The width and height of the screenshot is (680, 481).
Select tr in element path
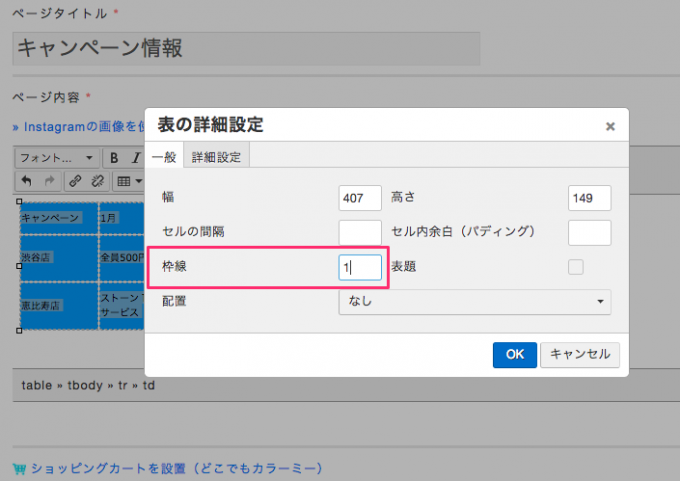(123, 385)
